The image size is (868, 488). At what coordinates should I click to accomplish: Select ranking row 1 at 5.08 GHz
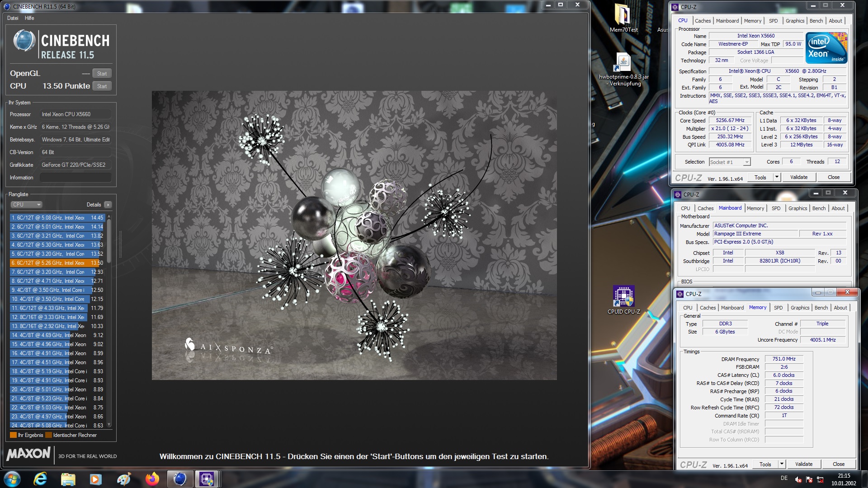click(57, 218)
